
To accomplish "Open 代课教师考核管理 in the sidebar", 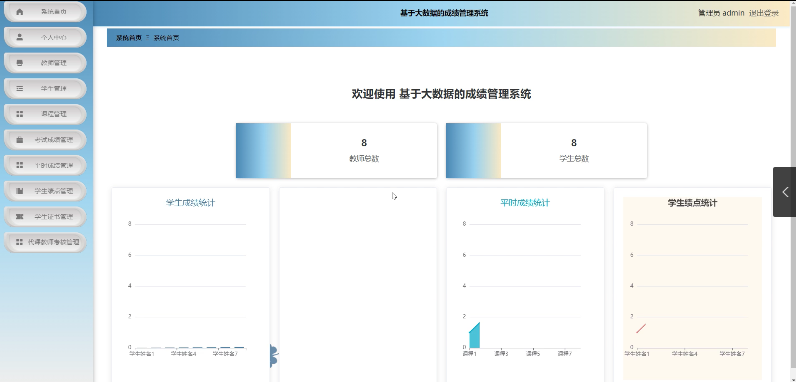I will (x=45, y=242).
